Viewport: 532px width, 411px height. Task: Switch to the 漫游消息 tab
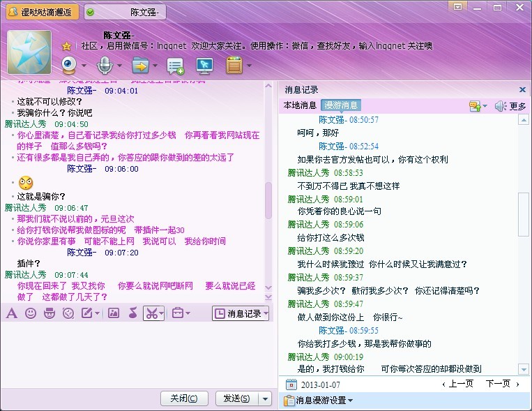coord(341,105)
